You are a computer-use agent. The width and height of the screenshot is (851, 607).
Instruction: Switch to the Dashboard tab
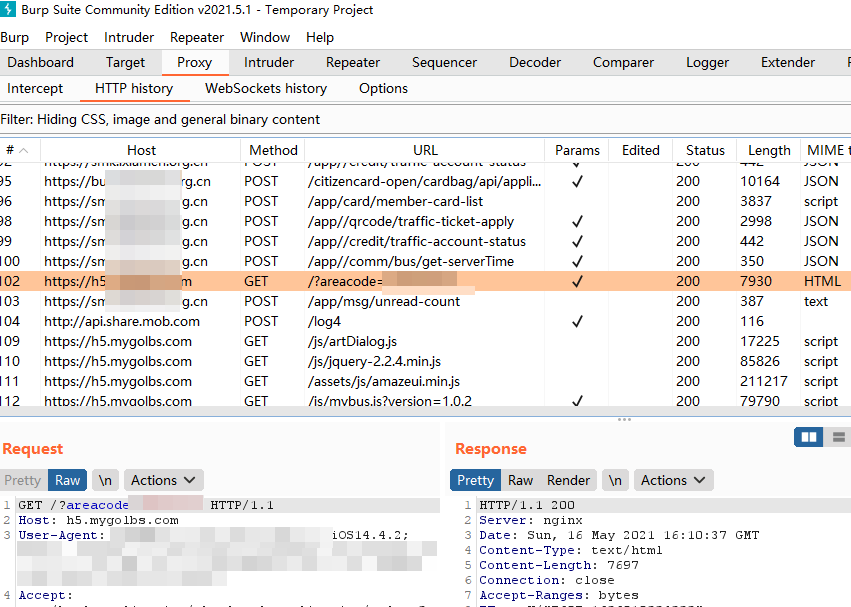coord(41,62)
